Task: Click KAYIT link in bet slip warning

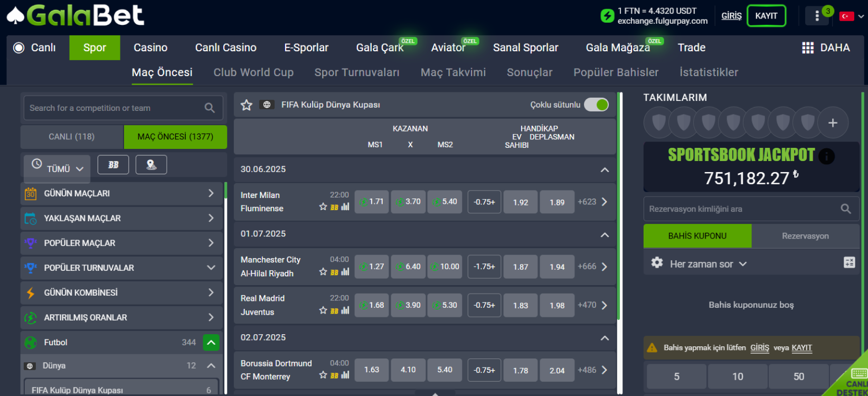Action: tap(802, 348)
